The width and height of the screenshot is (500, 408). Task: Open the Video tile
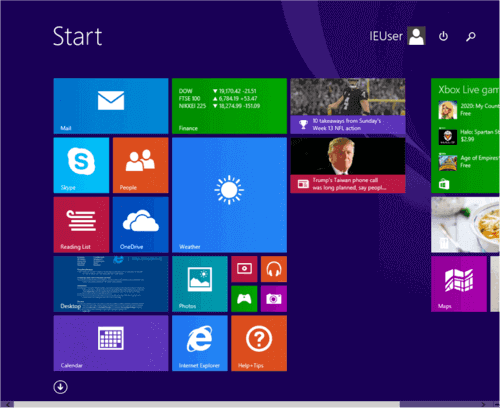[244, 269]
